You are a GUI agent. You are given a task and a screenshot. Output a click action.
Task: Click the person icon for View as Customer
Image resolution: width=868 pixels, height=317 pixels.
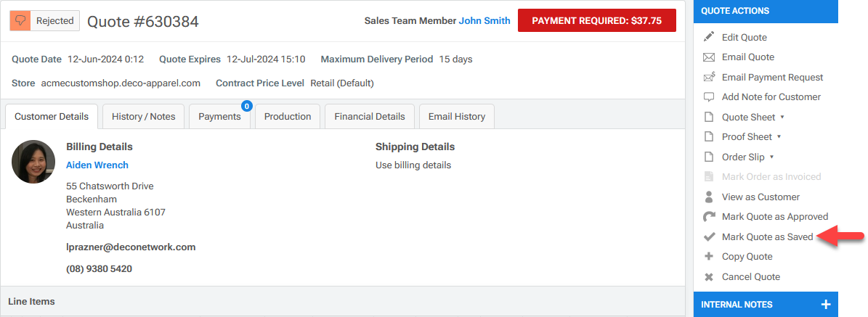coord(709,197)
